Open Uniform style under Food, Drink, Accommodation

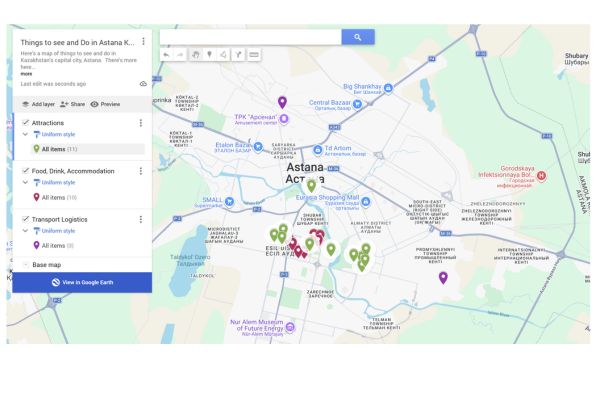(x=58, y=183)
